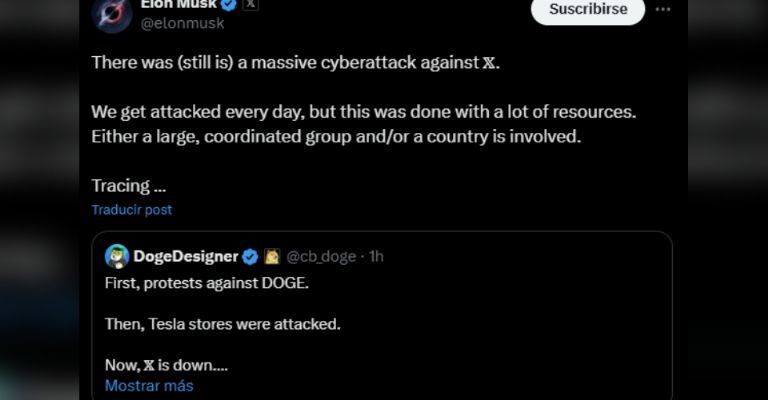Open the @cb_doge handle
Viewport: 768px width, 400px height.
point(321,256)
